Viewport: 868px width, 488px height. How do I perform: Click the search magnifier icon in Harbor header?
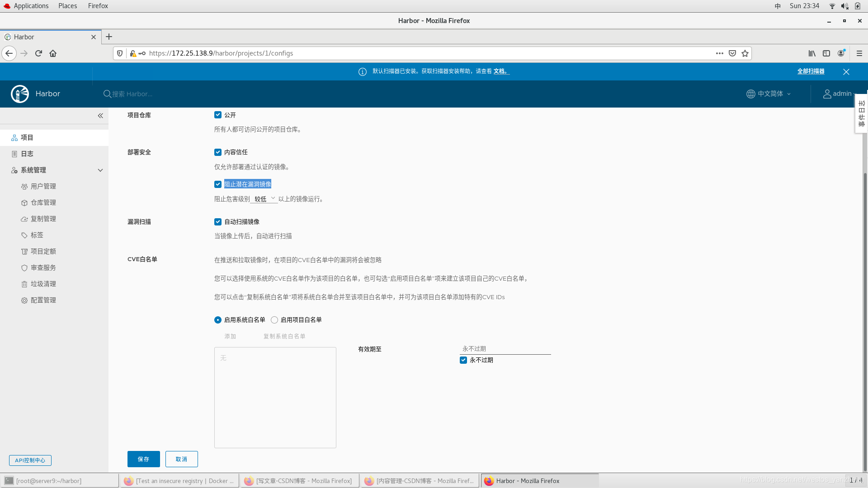[x=107, y=94]
